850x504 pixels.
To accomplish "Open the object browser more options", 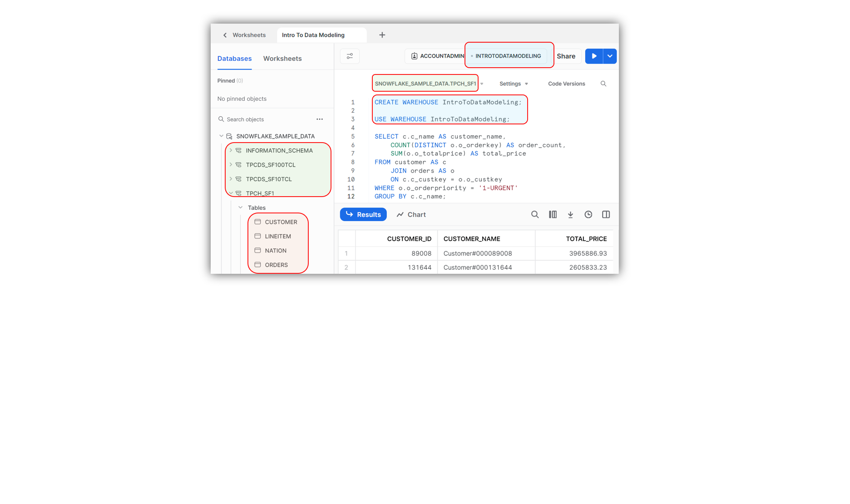I will [320, 119].
